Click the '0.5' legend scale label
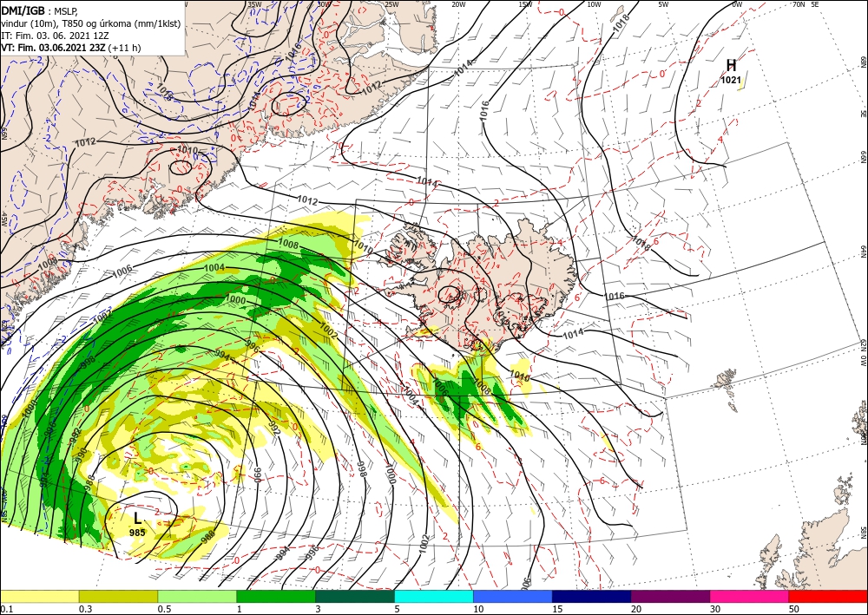 click(165, 609)
